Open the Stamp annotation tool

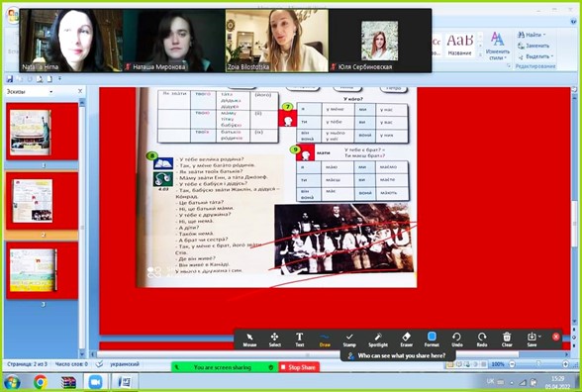pos(349,340)
